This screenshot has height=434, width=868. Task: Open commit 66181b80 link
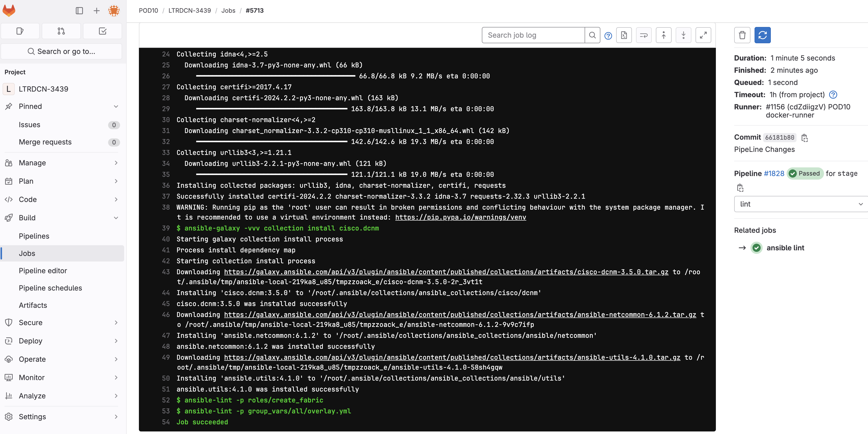(779, 137)
